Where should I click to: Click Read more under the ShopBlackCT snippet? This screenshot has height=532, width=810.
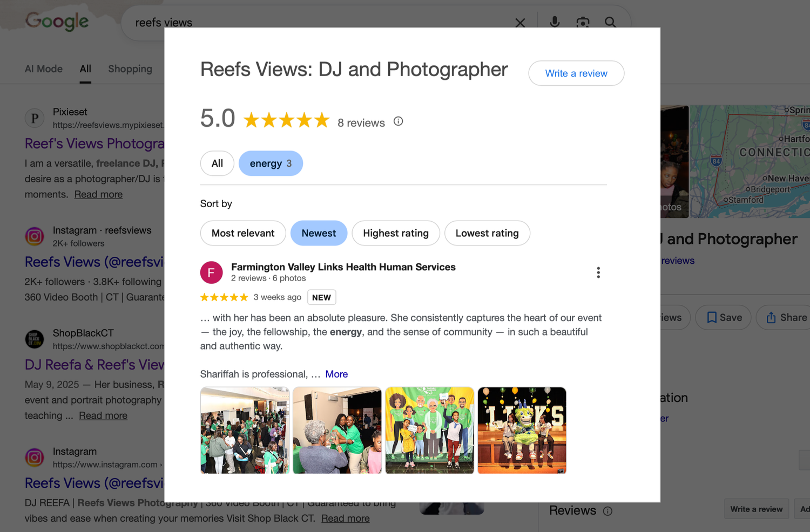click(103, 415)
